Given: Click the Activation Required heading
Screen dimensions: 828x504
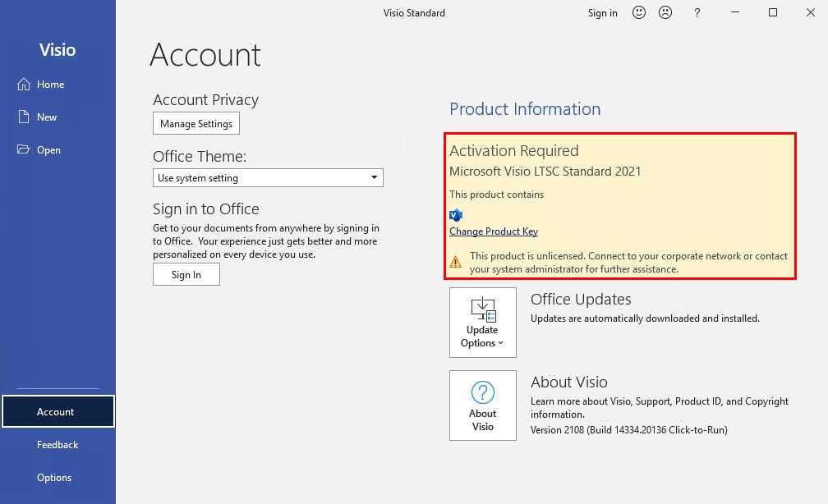Looking at the screenshot, I should click(x=514, y=151).
